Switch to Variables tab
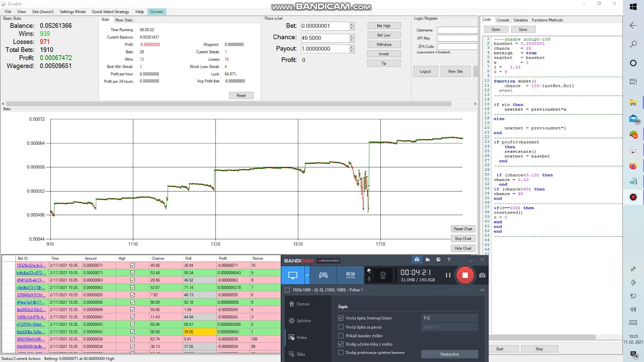This screenshot has height=362, width=644. [x=521, y=20]
